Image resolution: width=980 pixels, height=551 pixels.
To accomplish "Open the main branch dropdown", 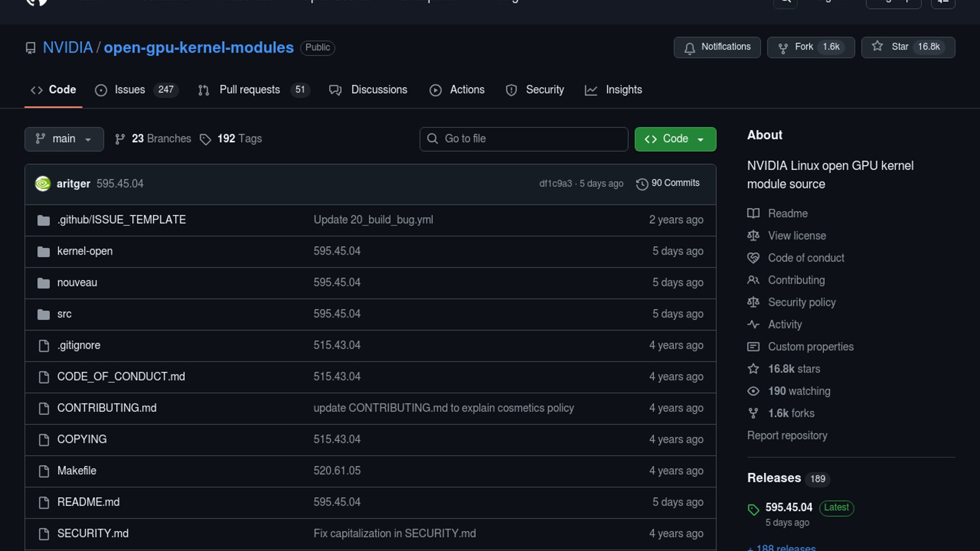I will pos(64,139).
